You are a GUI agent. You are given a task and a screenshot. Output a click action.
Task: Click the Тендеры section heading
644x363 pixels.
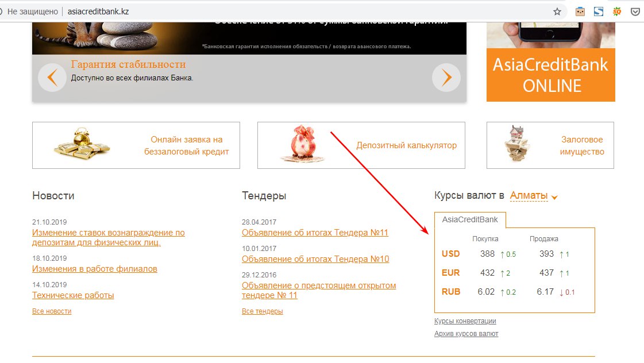(x=264, y=196)
